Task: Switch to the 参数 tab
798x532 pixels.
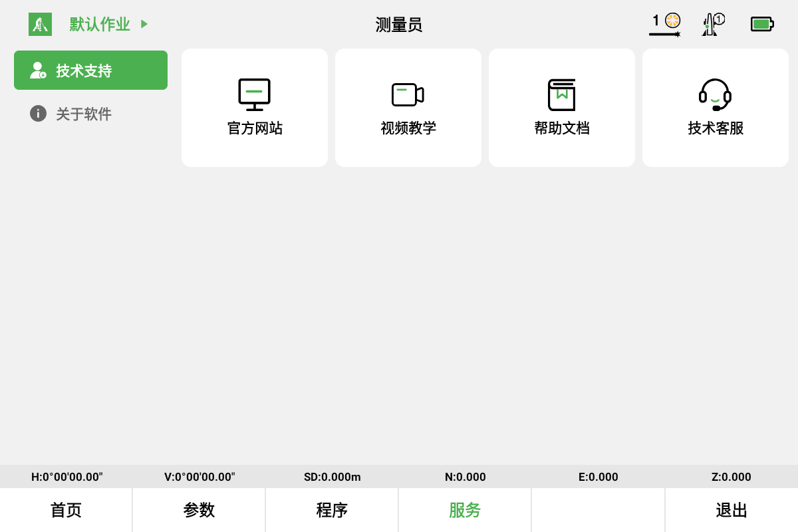Action: [199, 510]
